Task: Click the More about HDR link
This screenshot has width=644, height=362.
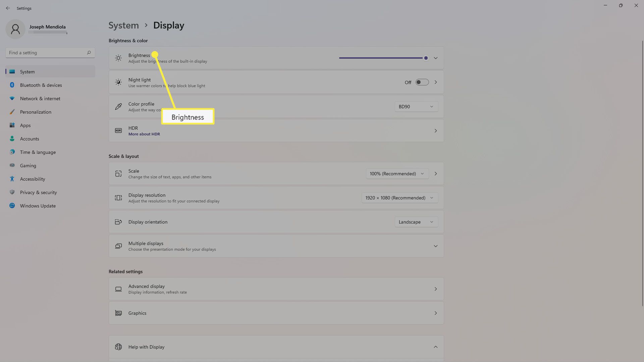Action: pyautogui.click(x=144, y=134)
